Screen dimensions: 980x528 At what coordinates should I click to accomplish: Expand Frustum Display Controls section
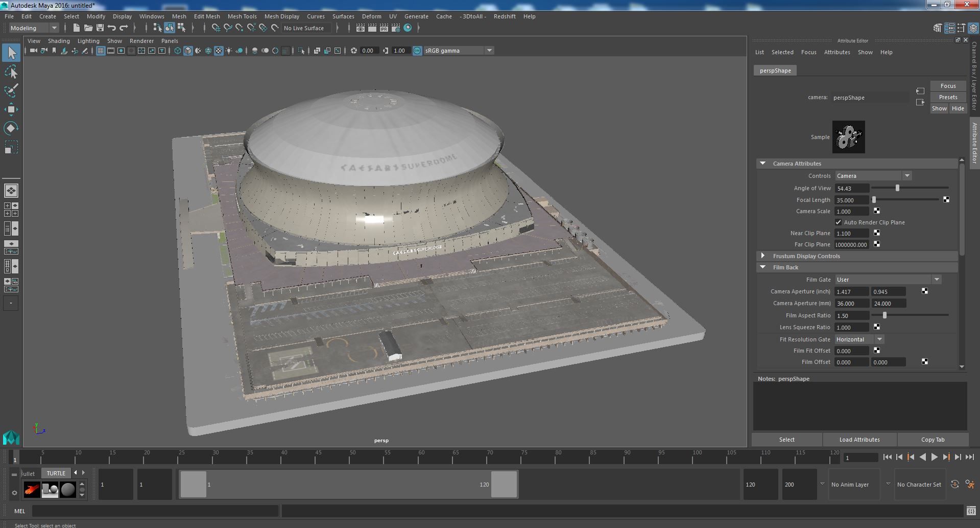click(763, 256)
